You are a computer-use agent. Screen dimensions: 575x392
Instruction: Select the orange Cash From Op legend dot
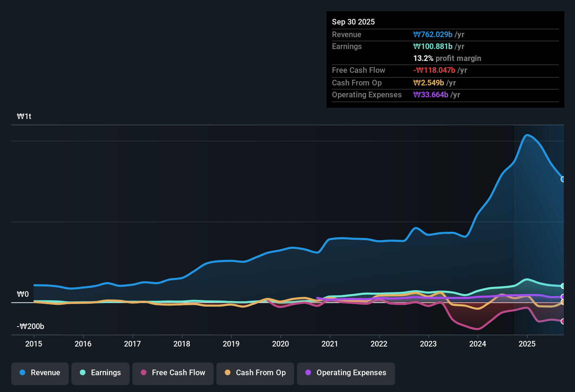[228, 373]
